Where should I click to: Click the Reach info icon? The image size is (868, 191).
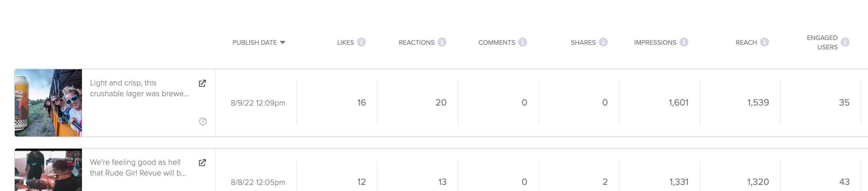coord(764,42)
